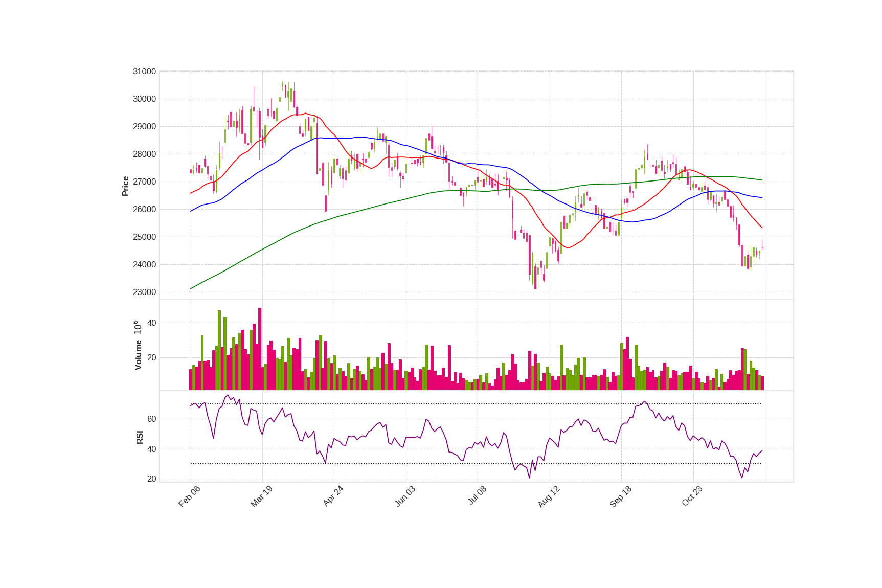Click the 29000 price tick label
The image size is (882, 588).
point(144,127)
